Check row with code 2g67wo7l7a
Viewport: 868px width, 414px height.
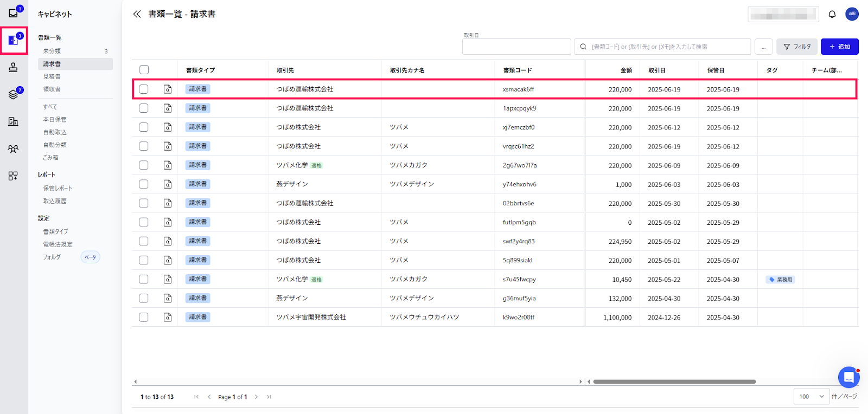(144, 165)
